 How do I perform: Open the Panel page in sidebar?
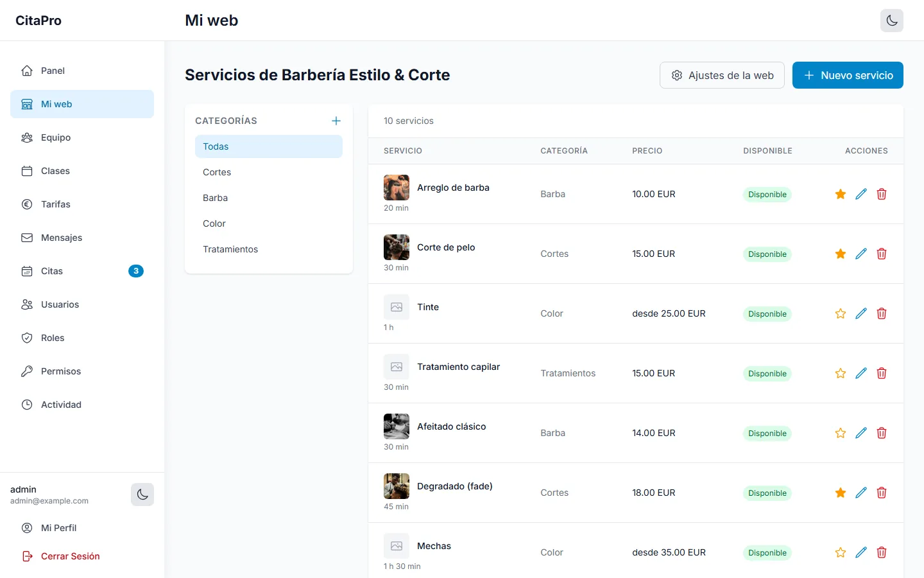pos(82,71)
